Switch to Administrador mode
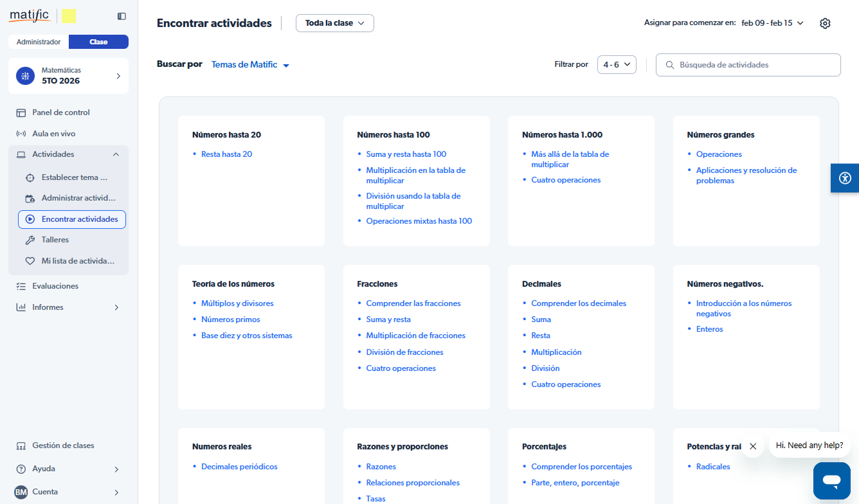859x504 pixels. tap(39, 42)
